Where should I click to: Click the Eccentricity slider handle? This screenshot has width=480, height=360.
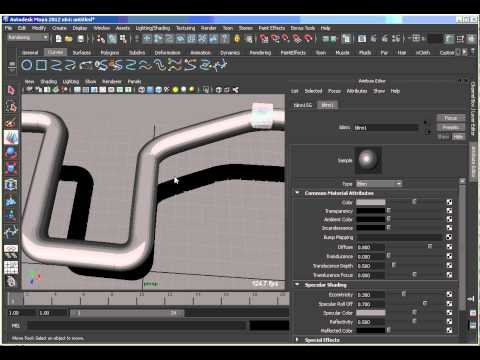(404, 294)
